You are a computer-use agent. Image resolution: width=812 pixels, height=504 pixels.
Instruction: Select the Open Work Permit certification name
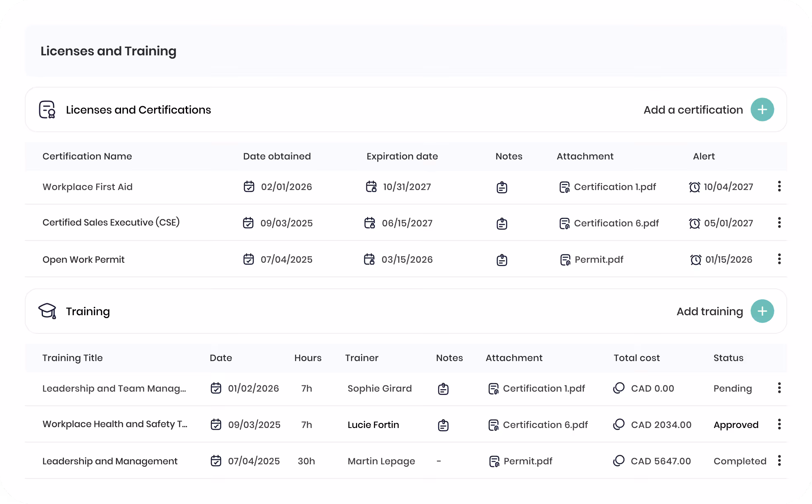pyautogui.click(x=83, y=259)
